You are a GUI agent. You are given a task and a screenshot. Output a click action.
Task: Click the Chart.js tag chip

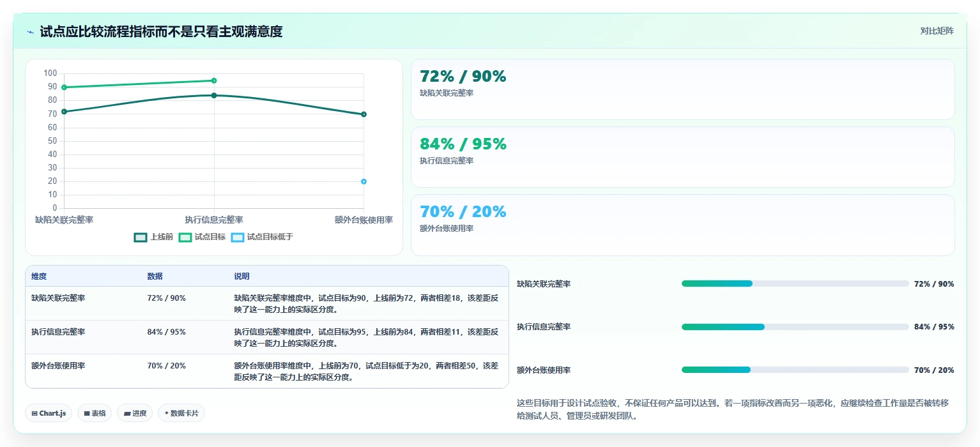pyautogui.click(x=49, y=413)
